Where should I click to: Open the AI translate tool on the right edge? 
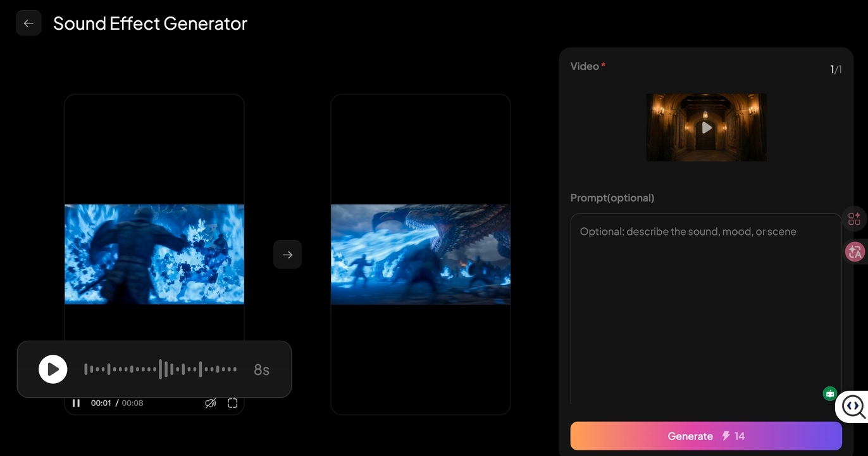[855, 251]
